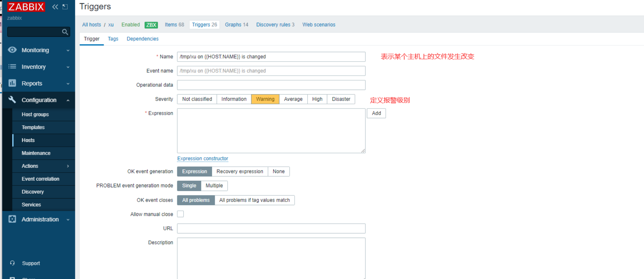The image size is (644, 279).
Task: Set severity to High
Action: 317,99
